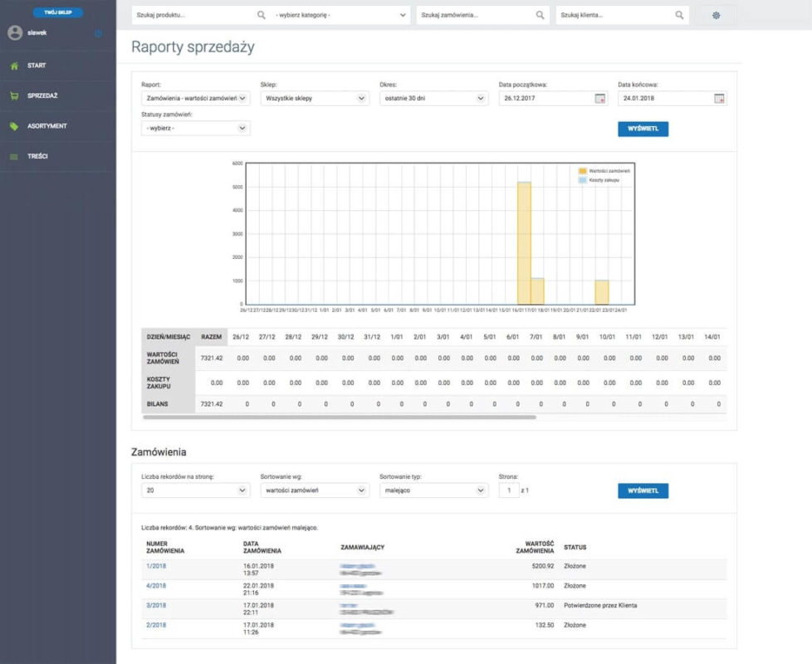The image size is (812, 664).
Task: Click the STATUS column header
Action: click(575, 547)
